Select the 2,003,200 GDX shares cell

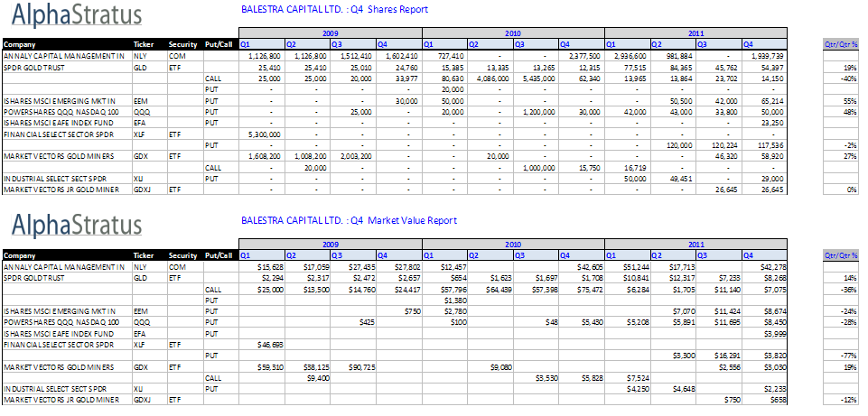(x=354, y=156)
